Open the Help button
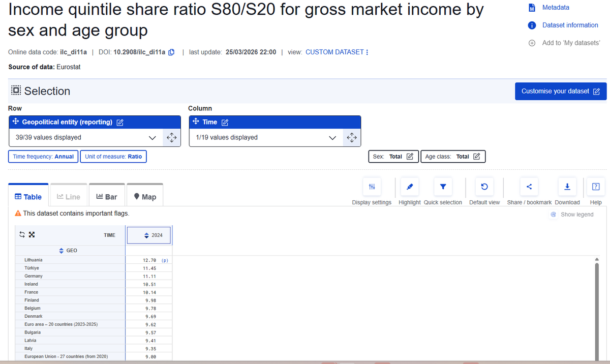The height and width of the screenshot is (364, 610). coord(596,187)
